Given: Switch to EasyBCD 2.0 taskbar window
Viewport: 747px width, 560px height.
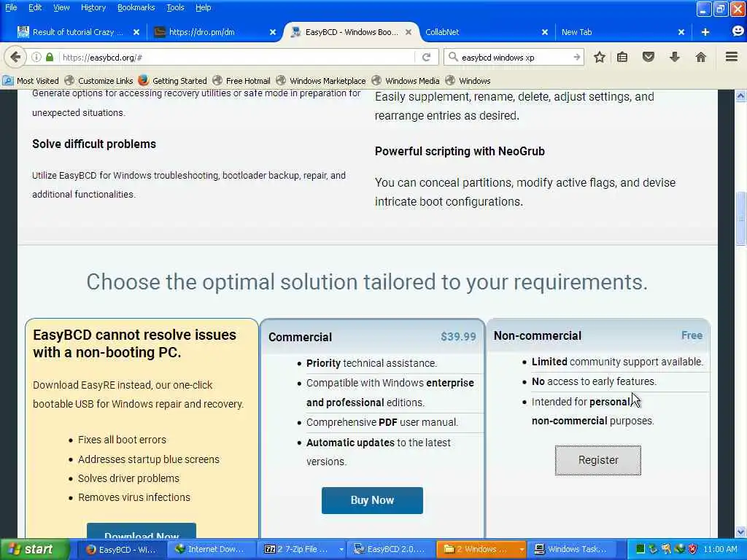Looking at the screenshot, I should click(390, 550).
